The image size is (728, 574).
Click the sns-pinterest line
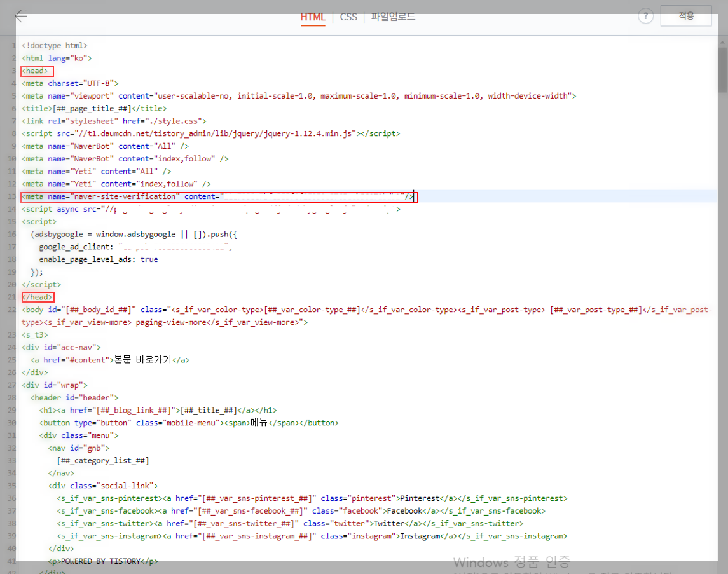312,498
